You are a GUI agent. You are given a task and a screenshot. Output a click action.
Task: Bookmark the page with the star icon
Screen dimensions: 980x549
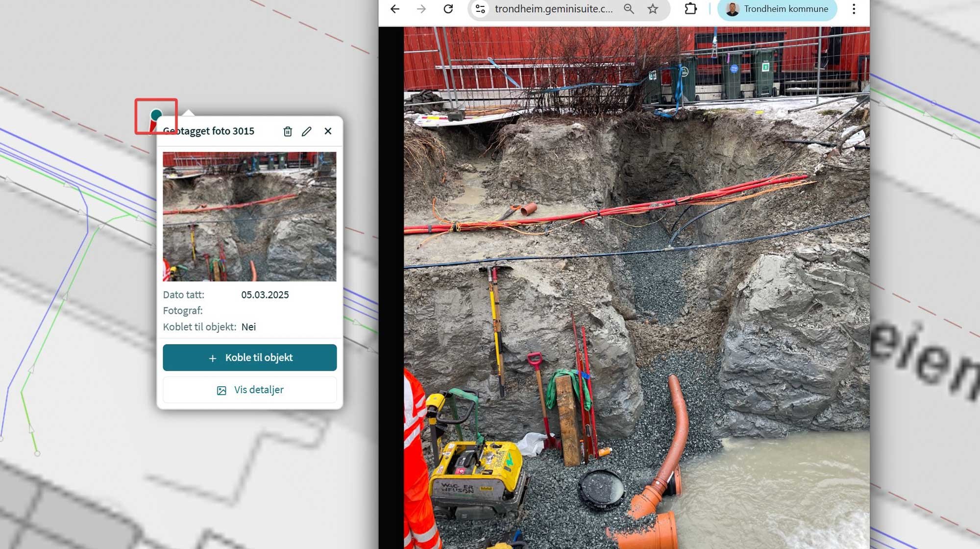click(x=652, y=9)
